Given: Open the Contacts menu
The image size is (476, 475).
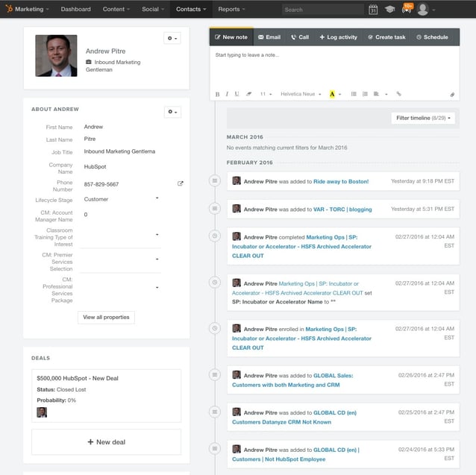Looking at the screenshot, I should click(x=191, y=9).
